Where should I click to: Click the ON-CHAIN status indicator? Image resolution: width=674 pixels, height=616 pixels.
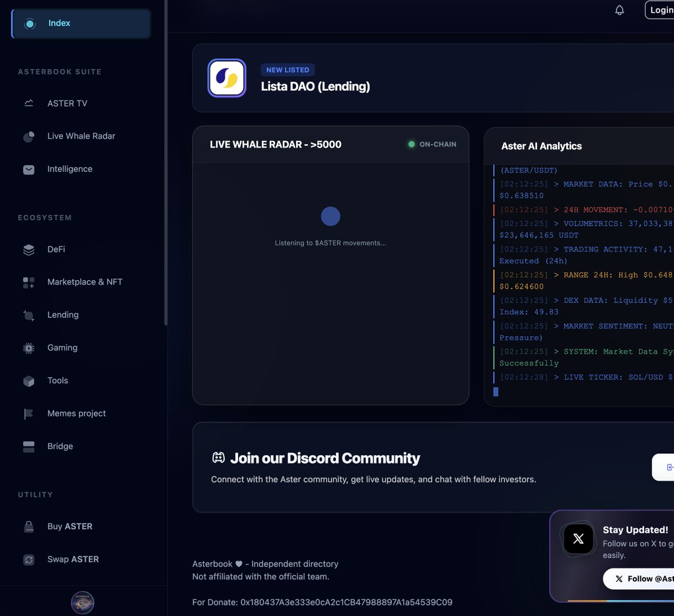coord(432,144)
